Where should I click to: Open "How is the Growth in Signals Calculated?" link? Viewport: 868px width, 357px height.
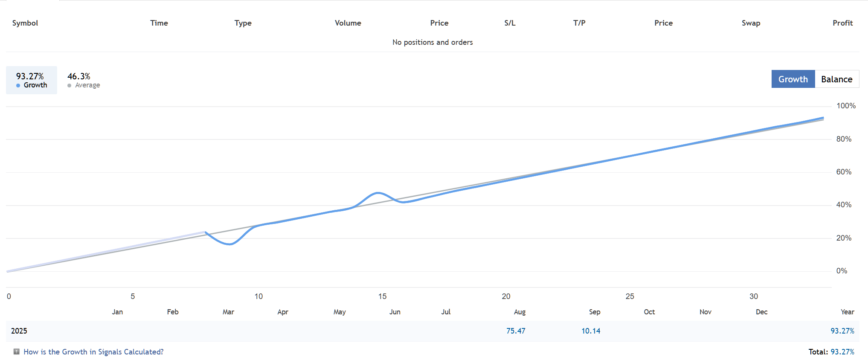93,352
